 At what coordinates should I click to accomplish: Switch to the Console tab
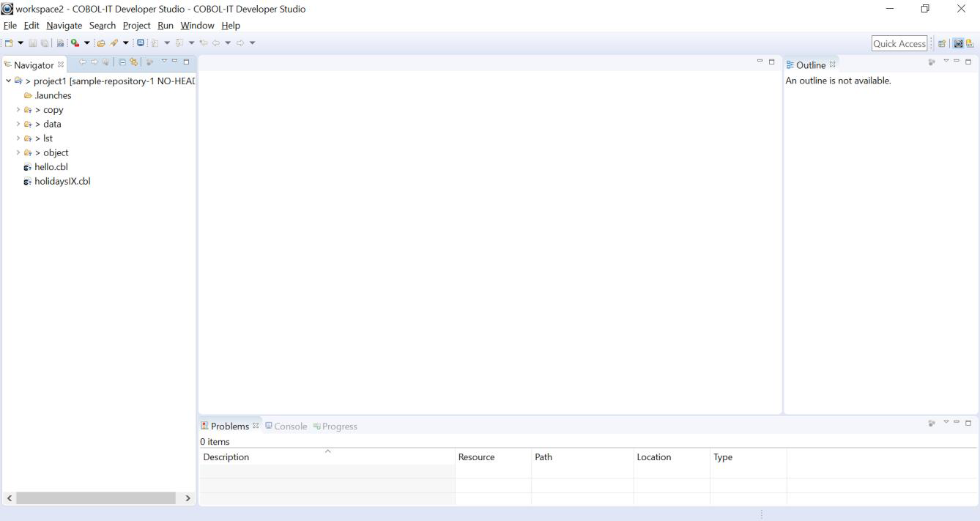pos(291,426)
